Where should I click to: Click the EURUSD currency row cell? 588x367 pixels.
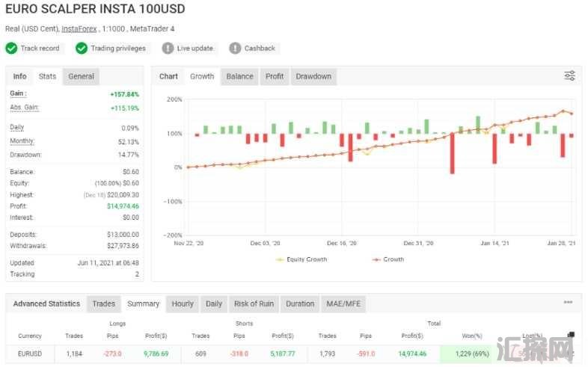[30, 354]
